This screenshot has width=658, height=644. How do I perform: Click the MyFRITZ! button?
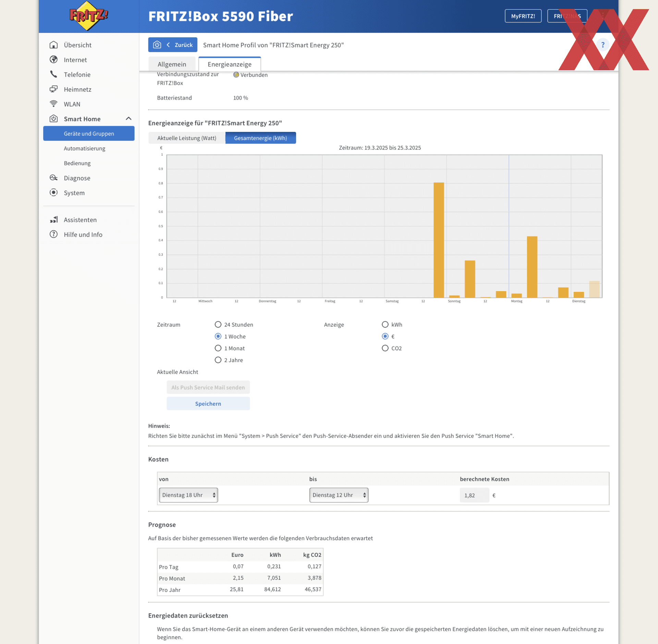click(x=523, y=16)
